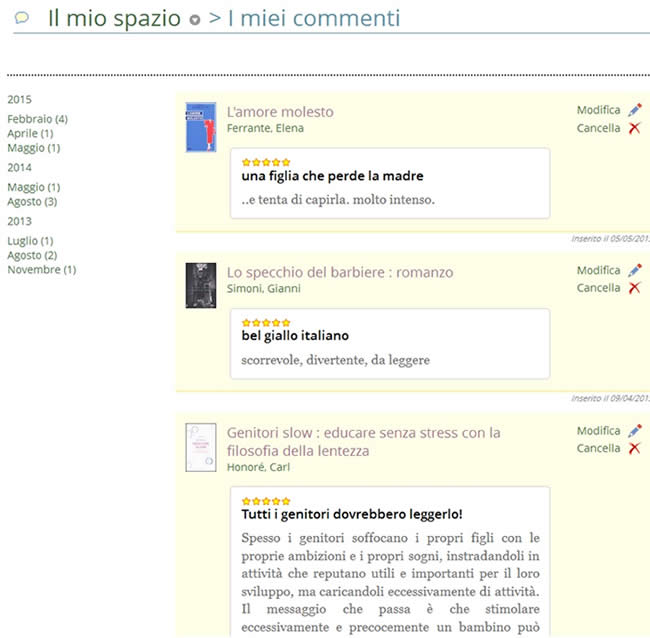Click the red delete X for Genitori slow
The height and width of the screenshot is (638, 650).
[x=634, y=449]
